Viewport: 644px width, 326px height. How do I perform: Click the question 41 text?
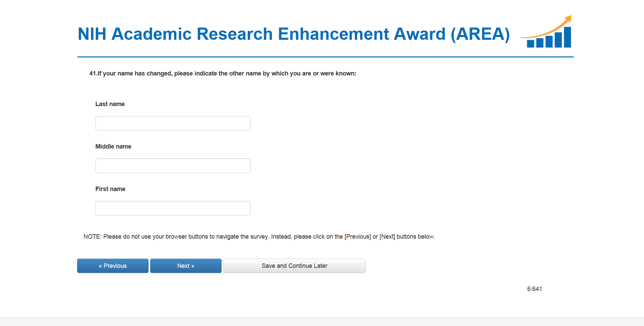click(223, 73)
